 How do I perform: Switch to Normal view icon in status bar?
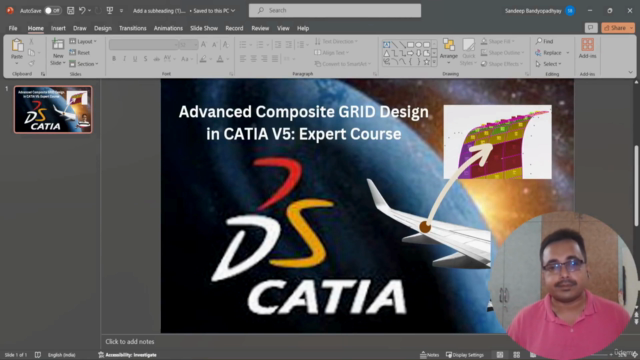(x=500, y=355)
